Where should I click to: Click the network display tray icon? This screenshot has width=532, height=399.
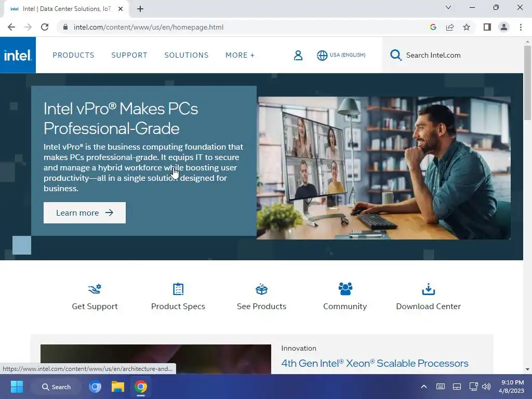tap(473, 387)
